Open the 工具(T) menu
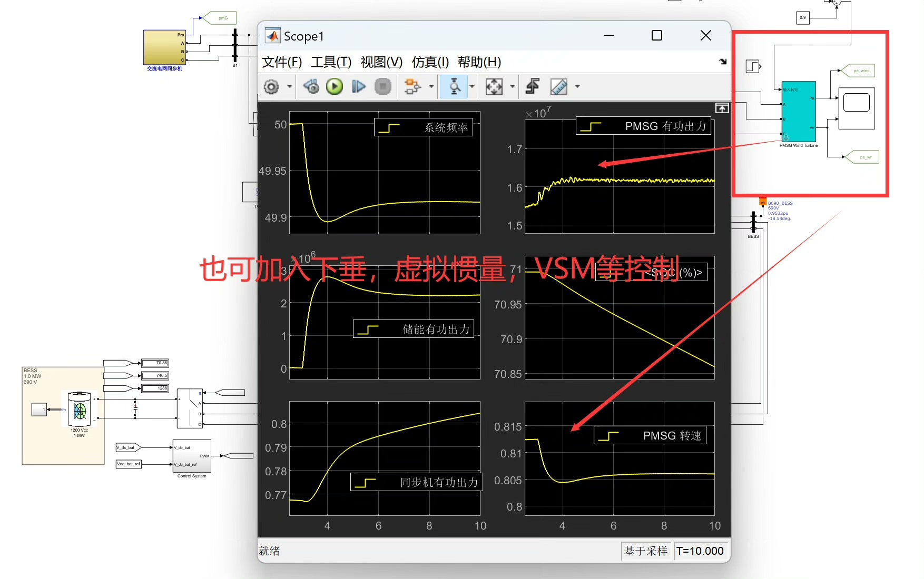Screen dimensions: 924x579 pyautogui.click(x=331, y=62)
